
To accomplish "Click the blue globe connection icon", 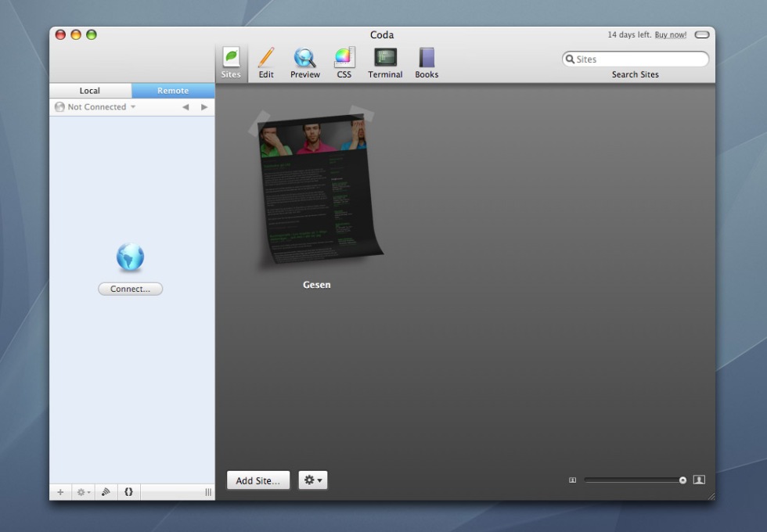I will point(130,257).
